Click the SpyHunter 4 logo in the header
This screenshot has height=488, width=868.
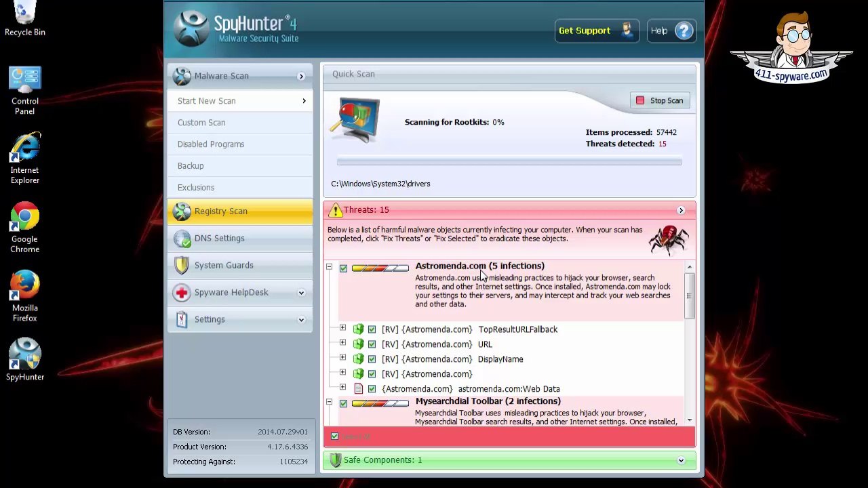[x=235, y=28]
